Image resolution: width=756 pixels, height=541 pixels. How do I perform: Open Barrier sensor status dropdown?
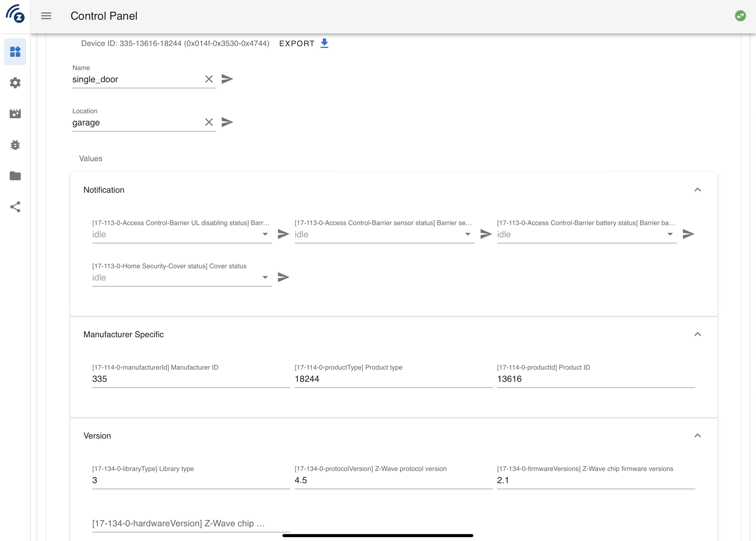point(384,234)
